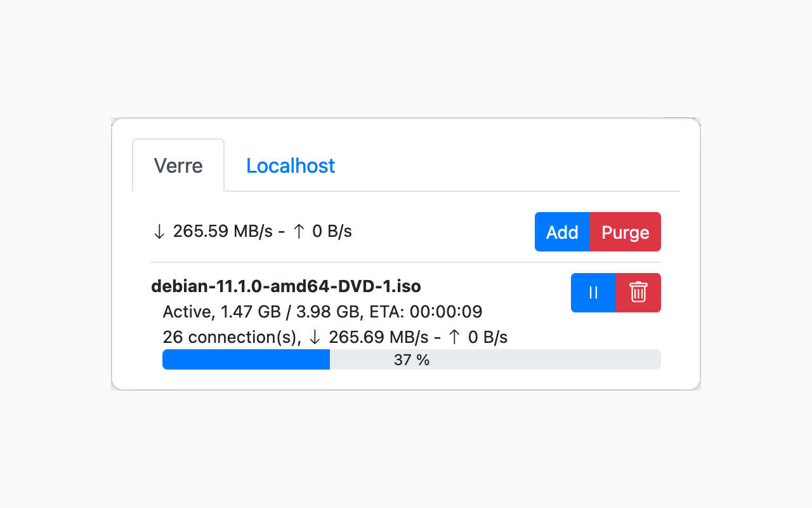
Task: Click the 37% progress bar
Action: click(411, 359)
